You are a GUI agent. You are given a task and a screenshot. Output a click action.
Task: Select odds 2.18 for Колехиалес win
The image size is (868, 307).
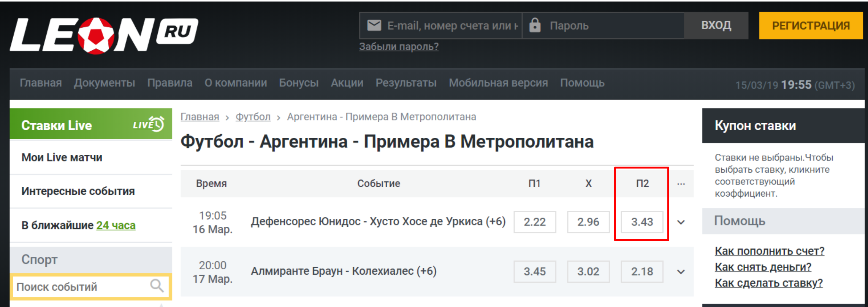(x=642, y=272)
